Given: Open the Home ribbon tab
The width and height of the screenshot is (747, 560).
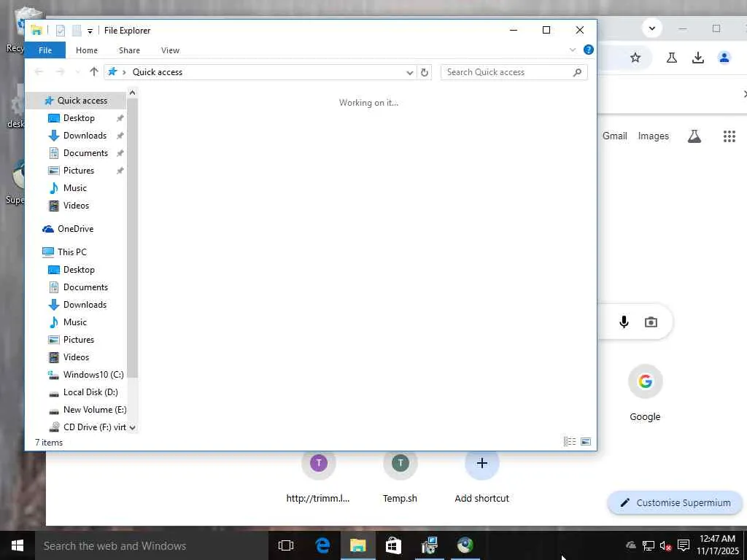Looking at the screenshot, I should click(x=87, y=50).
